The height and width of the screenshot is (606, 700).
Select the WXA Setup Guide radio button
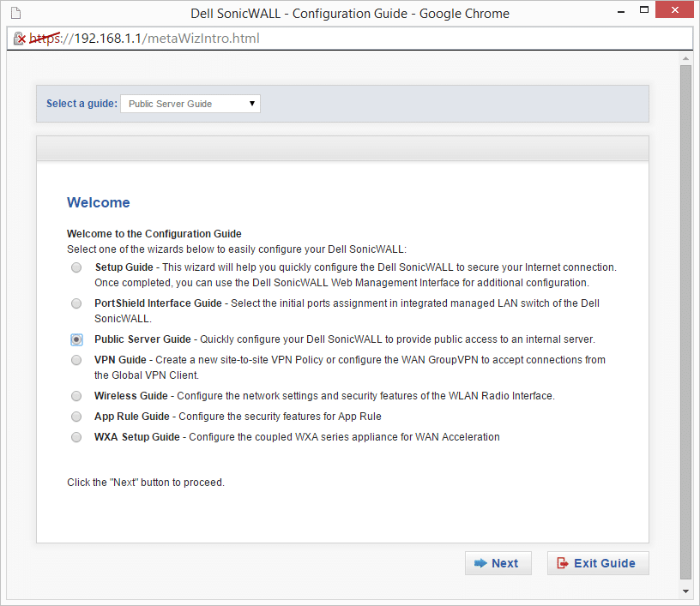point(76,437)
